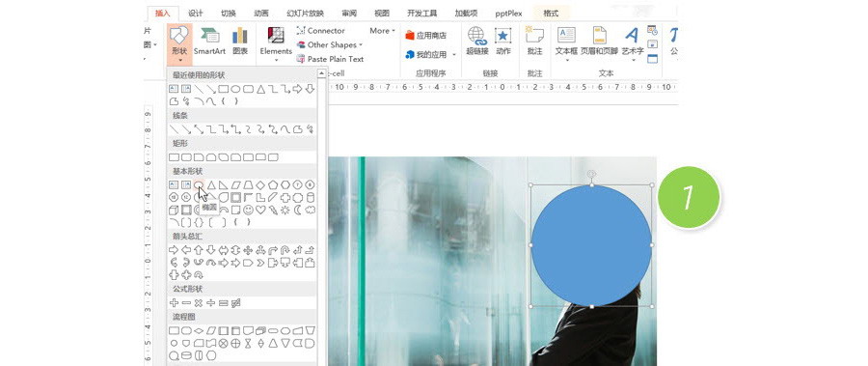Image resolution: width=868 pixels, height=366 pixels.
Task: Pick the not-equal sign in 公式形状
Action: point(236,303)
